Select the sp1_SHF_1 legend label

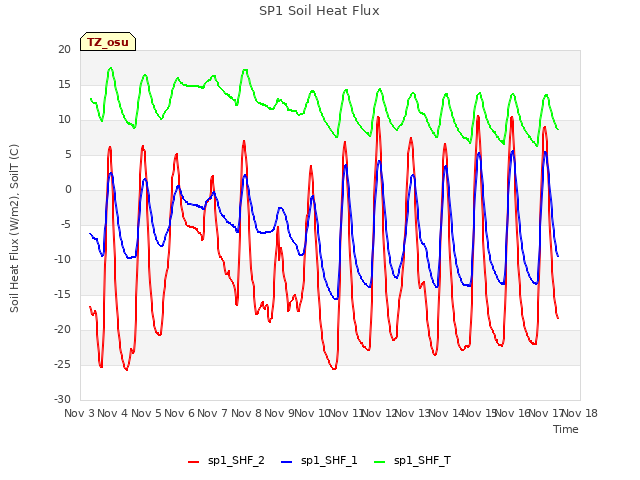click(x=329, y=460)
